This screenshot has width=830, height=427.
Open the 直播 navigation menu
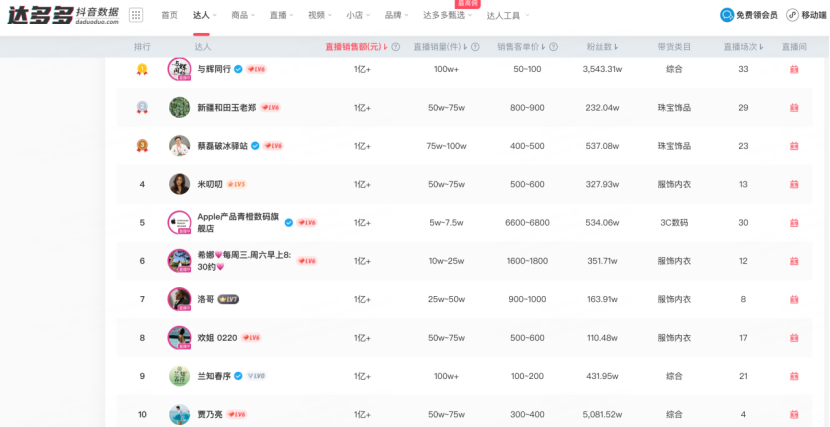point(282,15)
